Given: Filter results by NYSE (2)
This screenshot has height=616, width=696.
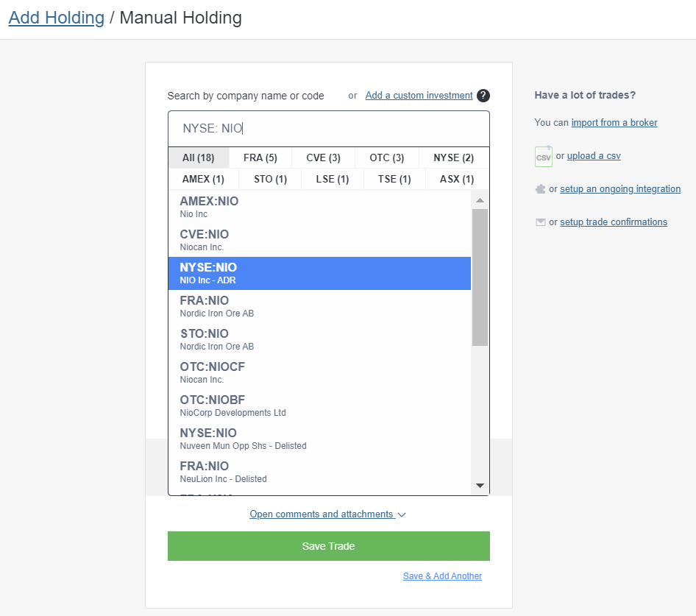Looking at the screenshot, I should [x=454, y=157].
